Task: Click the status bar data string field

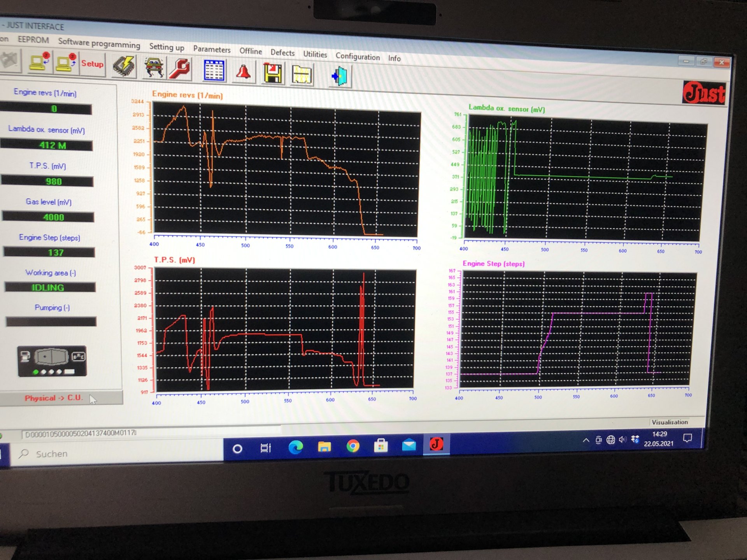Action: (x=151, y=432)
